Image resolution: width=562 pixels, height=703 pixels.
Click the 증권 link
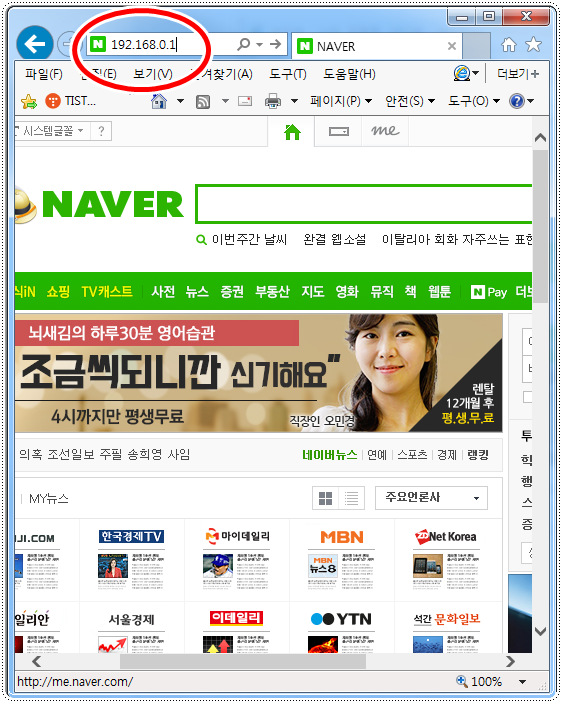pyautogui.click(x=232, y=292)
